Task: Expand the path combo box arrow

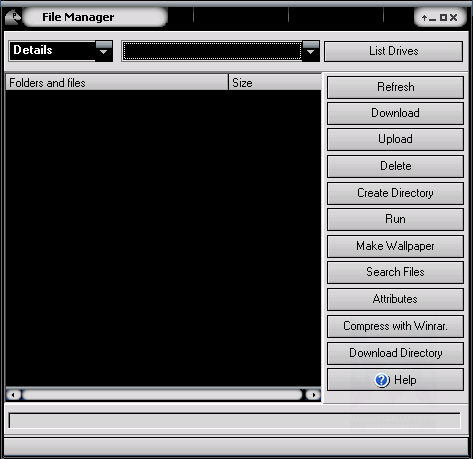Action: [311, 51]
